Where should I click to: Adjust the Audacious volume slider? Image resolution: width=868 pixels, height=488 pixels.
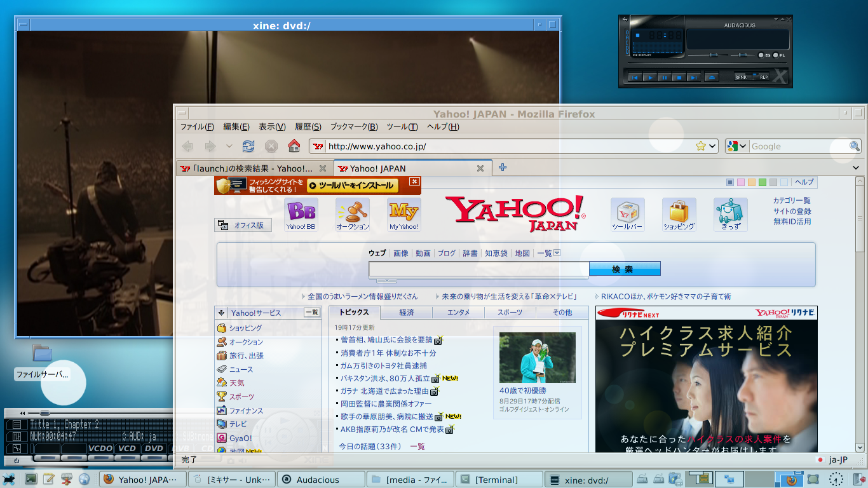[x=707, y=55]
